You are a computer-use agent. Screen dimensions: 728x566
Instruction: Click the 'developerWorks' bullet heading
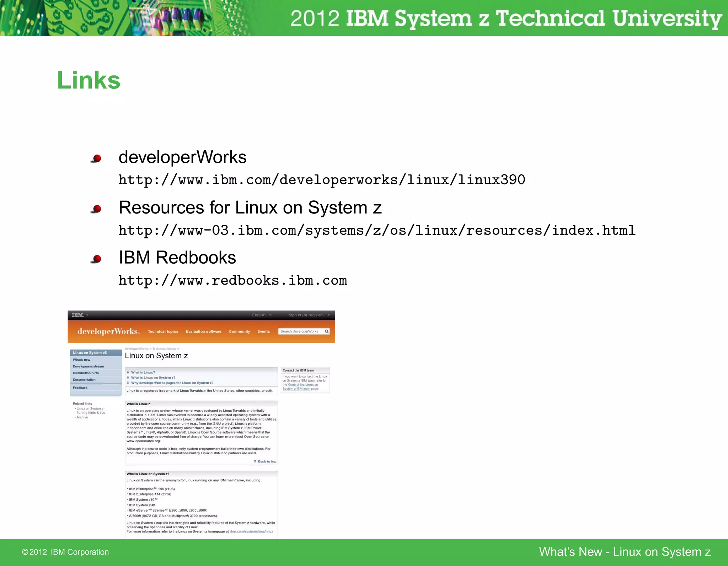[x=182, y=157]
